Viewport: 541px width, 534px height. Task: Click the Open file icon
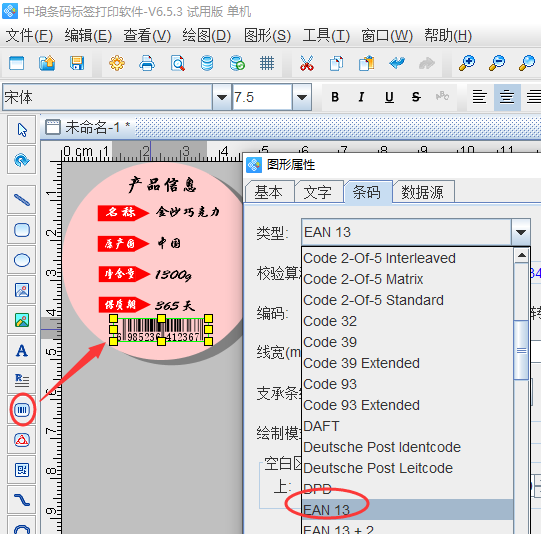pos(47,63)
